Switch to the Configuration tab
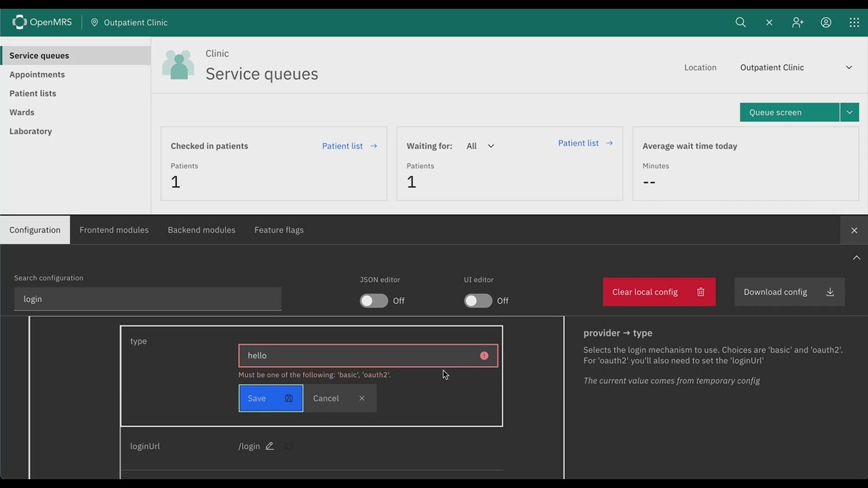 click(35, 230)
